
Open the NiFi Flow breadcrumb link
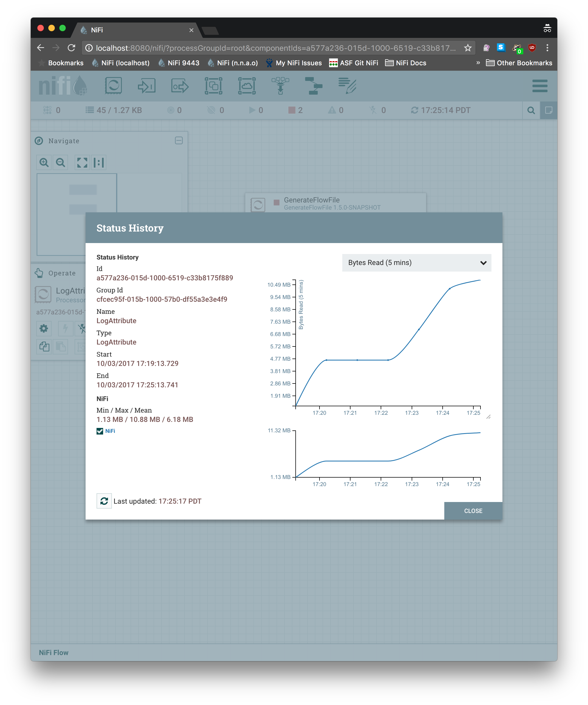[54, 652]
